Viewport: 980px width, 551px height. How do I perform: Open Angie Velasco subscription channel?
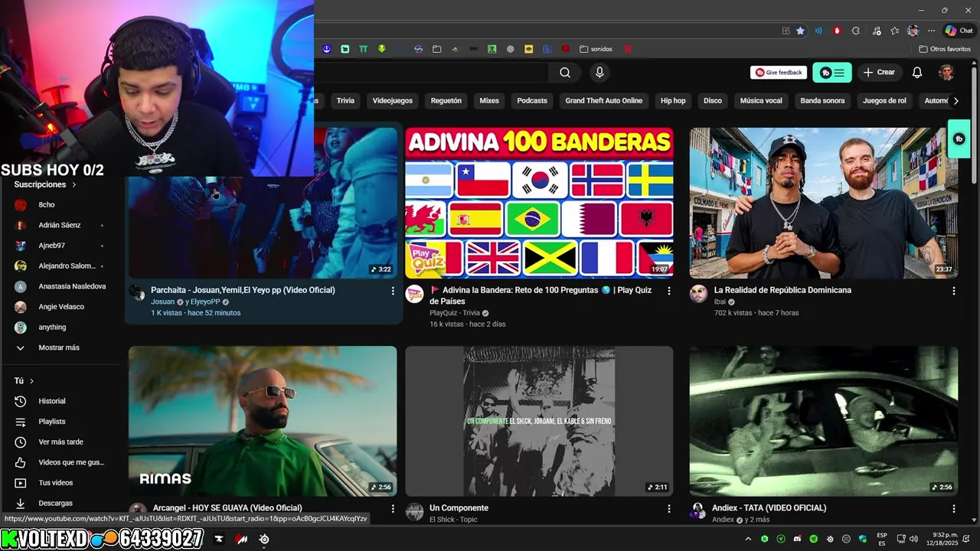pos(60,307)
